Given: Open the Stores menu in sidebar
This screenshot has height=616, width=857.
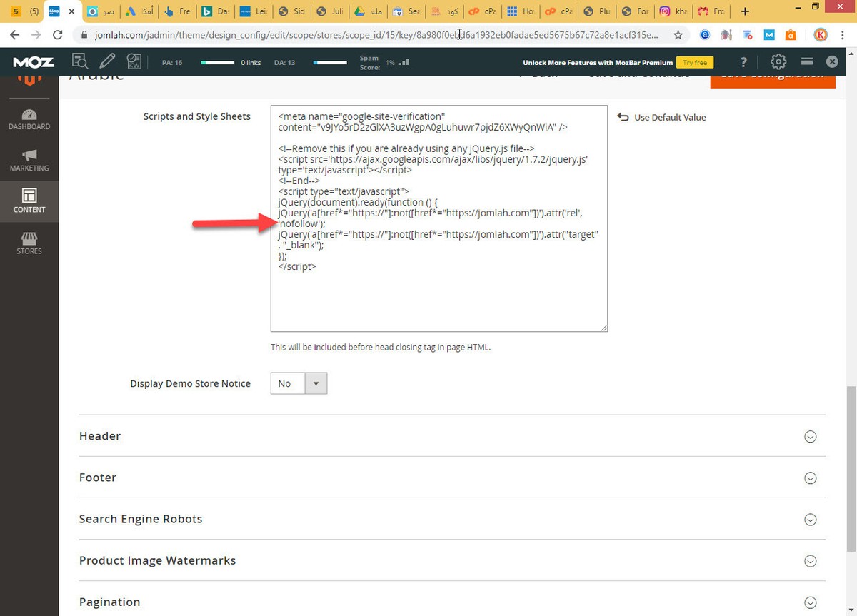Looking at the screenshot, I should [29, 243].
